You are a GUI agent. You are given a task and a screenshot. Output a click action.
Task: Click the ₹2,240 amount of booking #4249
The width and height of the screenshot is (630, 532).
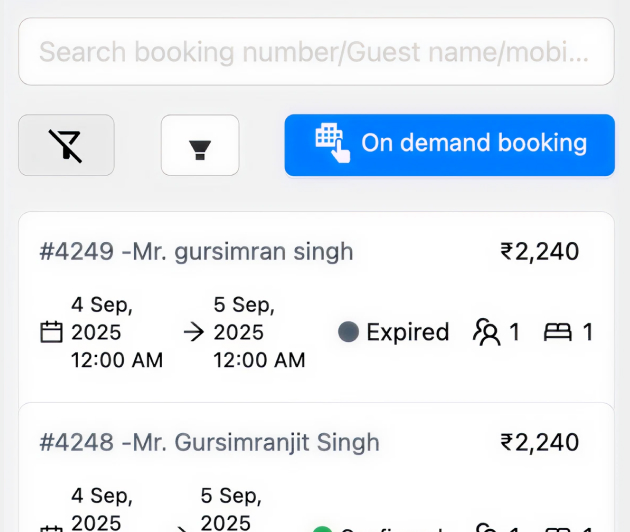click(x=539, y=252)
